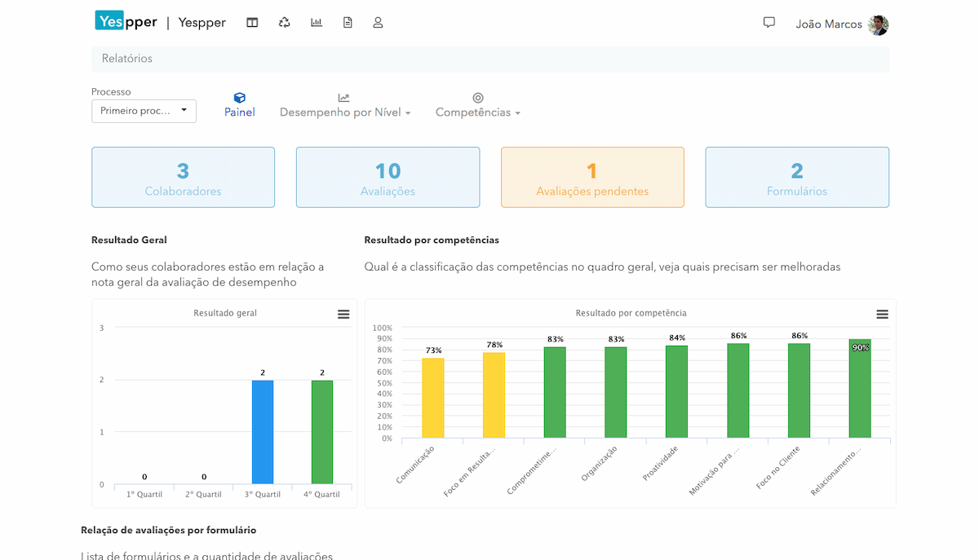Screen dimensions: 979x560
Task: Click the Yespper logo
Action: click(126, 22)
